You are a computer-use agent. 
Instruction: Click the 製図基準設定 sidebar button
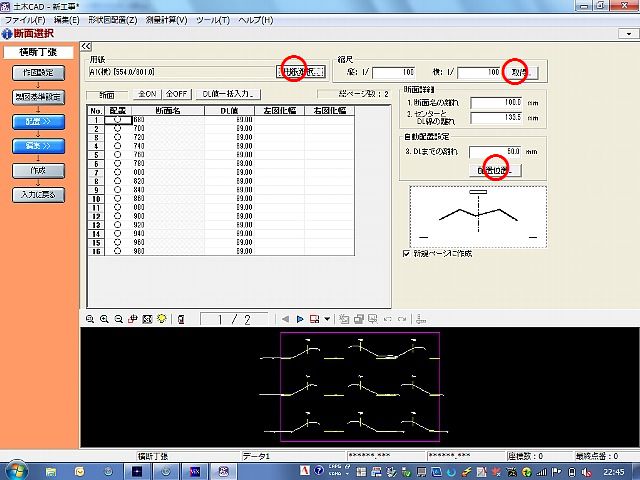38,97
